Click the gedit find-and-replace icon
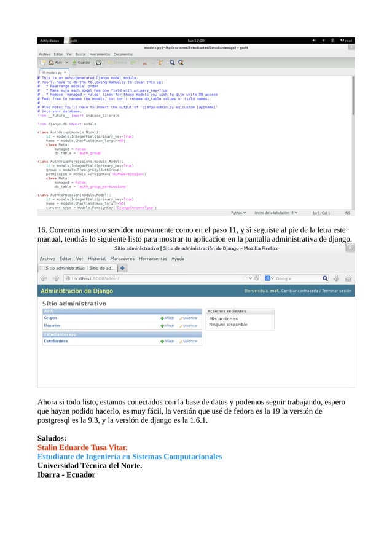 coord(181,63)
